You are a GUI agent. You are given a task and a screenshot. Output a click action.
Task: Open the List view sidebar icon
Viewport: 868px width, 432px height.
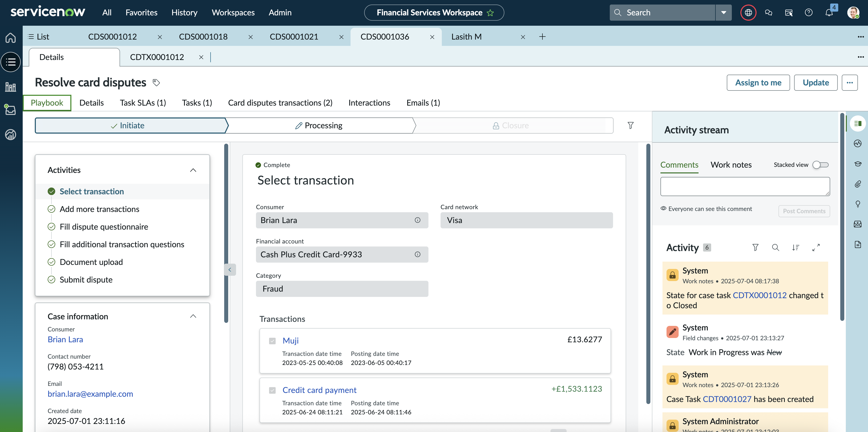point(10,62)
